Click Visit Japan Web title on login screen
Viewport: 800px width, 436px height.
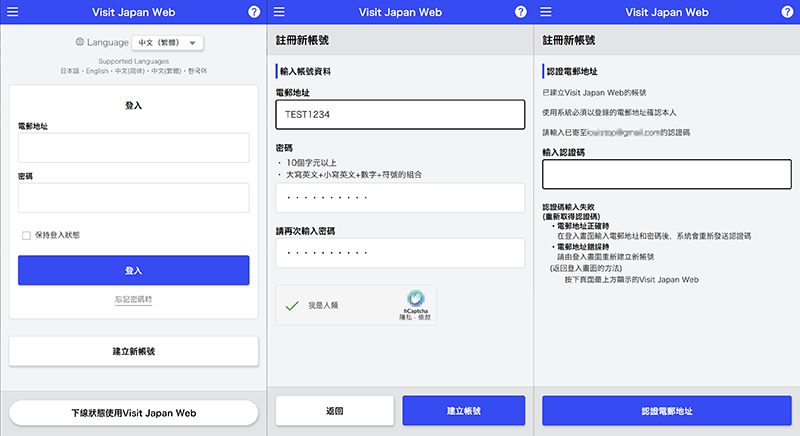coord(134,12)
